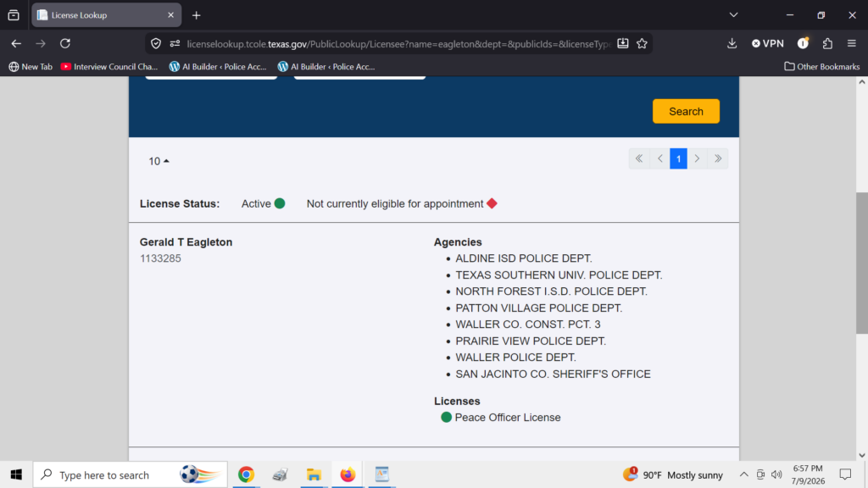Open Chrome from the taskbar
Image resolution: width=868 pixels, height=488 pixels.
tap(247, 474)
